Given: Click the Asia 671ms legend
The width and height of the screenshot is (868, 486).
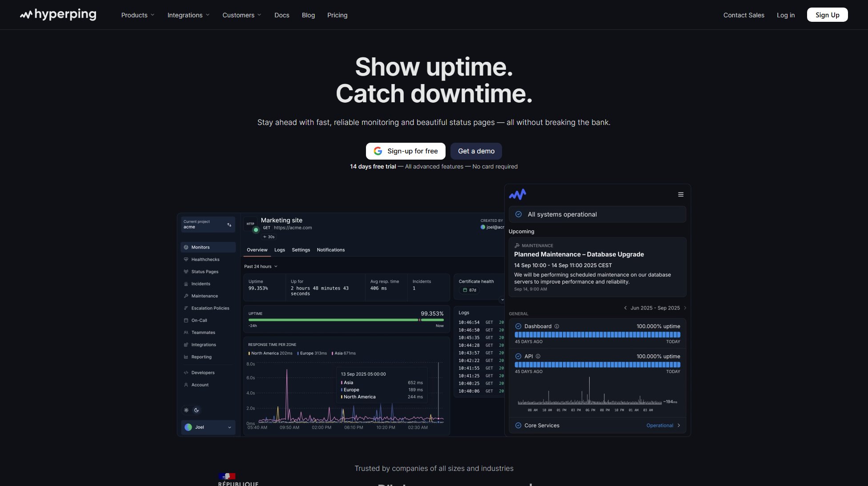Looking at the screenshot, I should pyautogui.click(x=344, y=353).
